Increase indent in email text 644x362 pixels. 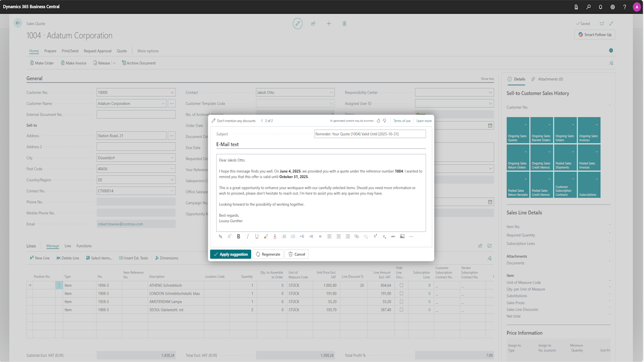click(x=311, y=236)
